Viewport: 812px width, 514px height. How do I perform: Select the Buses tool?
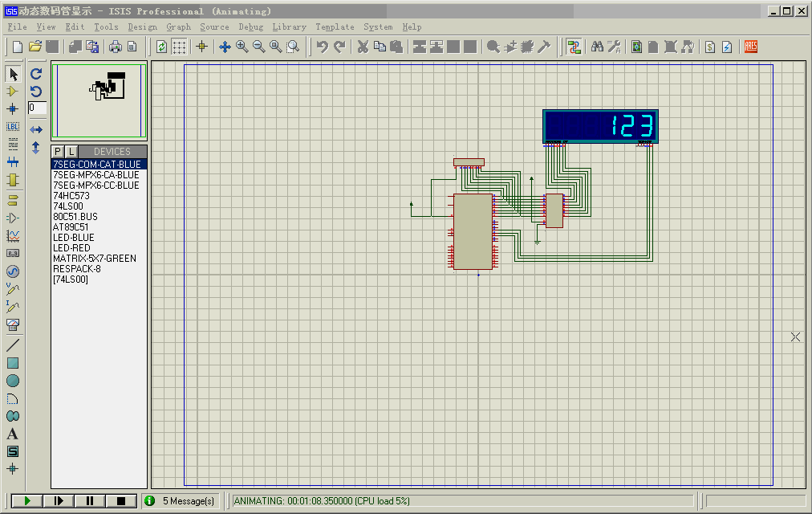coord(13,162)
